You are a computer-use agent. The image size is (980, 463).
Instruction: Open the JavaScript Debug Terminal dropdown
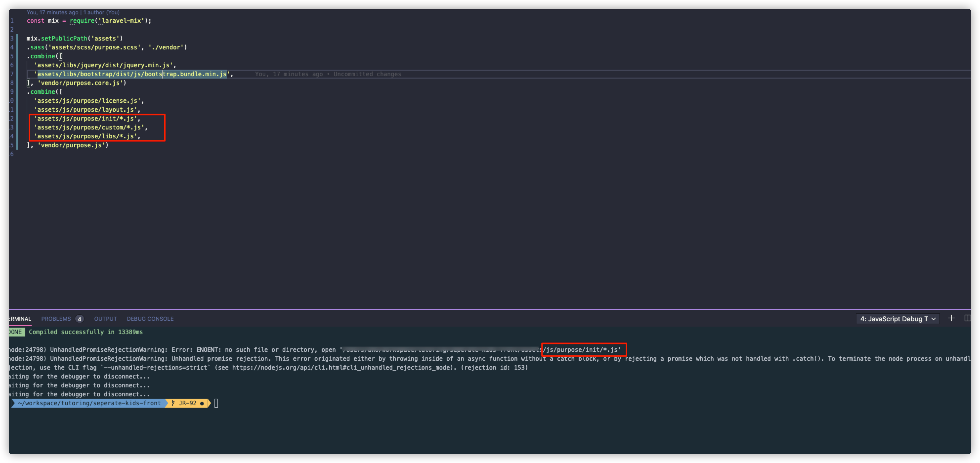coord(897,319)
